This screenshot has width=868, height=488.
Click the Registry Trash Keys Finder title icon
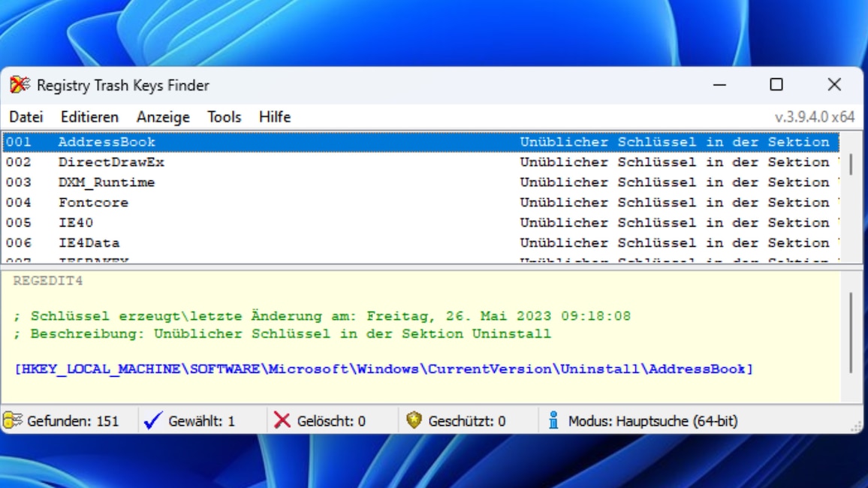(x=20, y=85)
